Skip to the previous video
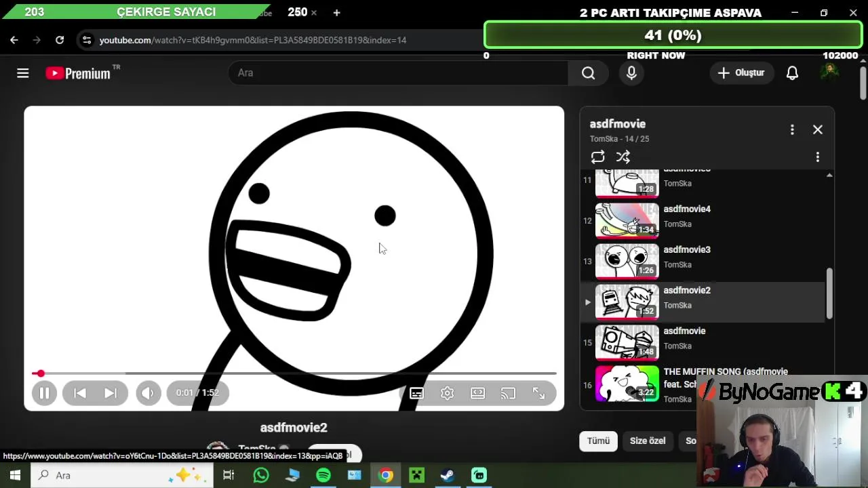This screenshot has width=868, height=488. tap(79, 393)
